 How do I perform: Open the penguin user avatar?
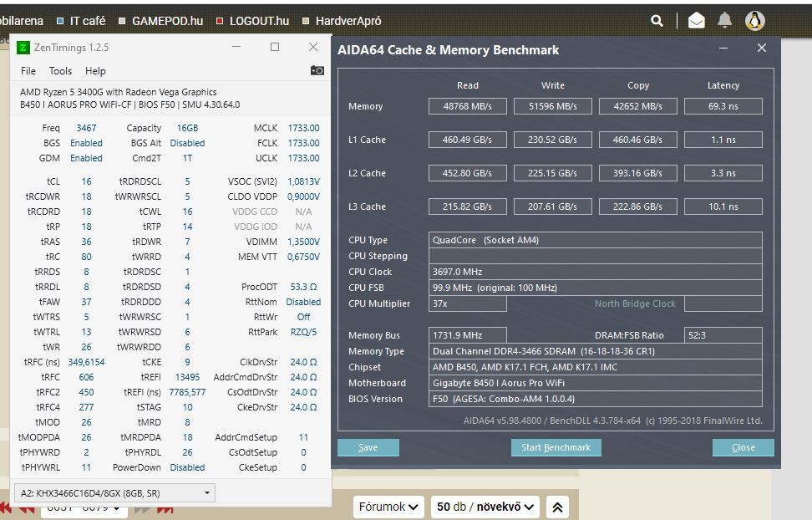(755, 21)
